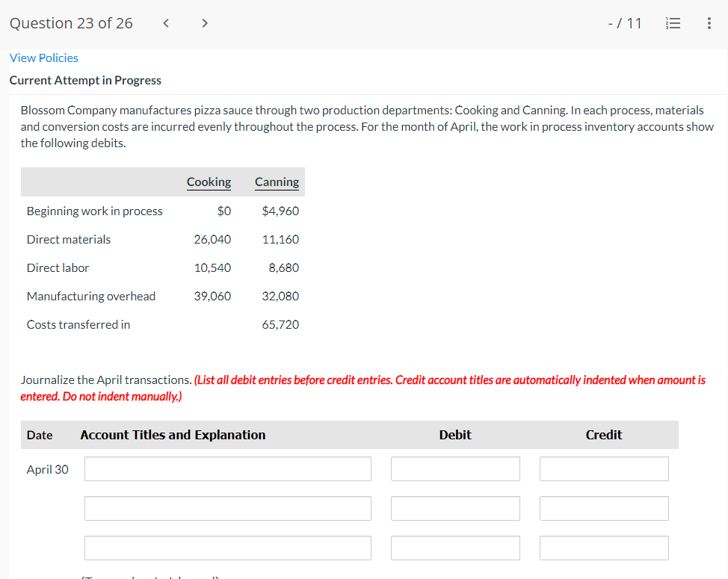Click the Costs transferred in label
728x579 pixels.
click(x=78, y=324)
